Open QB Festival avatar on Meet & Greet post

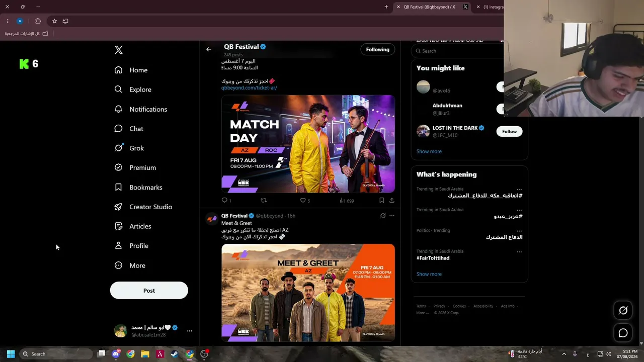[212, 219]
